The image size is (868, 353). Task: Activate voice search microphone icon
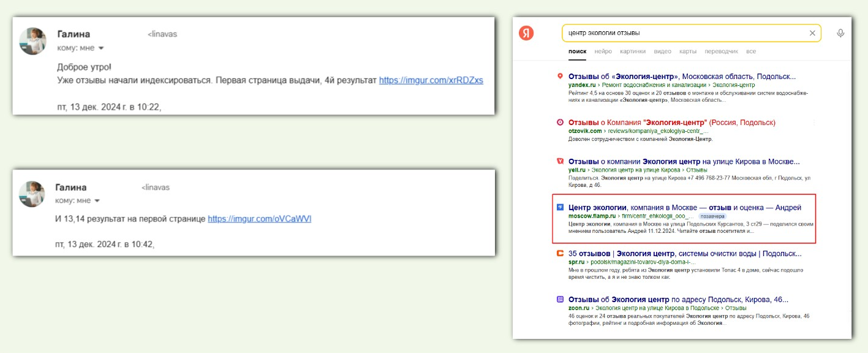coord(840,33)
